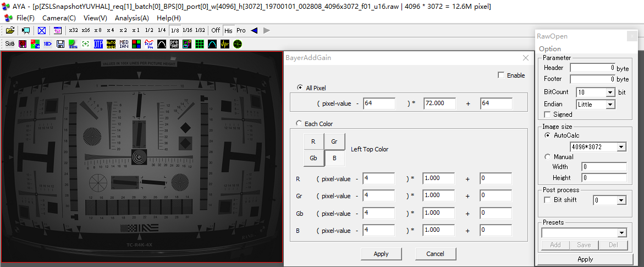
Task: Click the STB magenta icon
Action: coord(23,43)
